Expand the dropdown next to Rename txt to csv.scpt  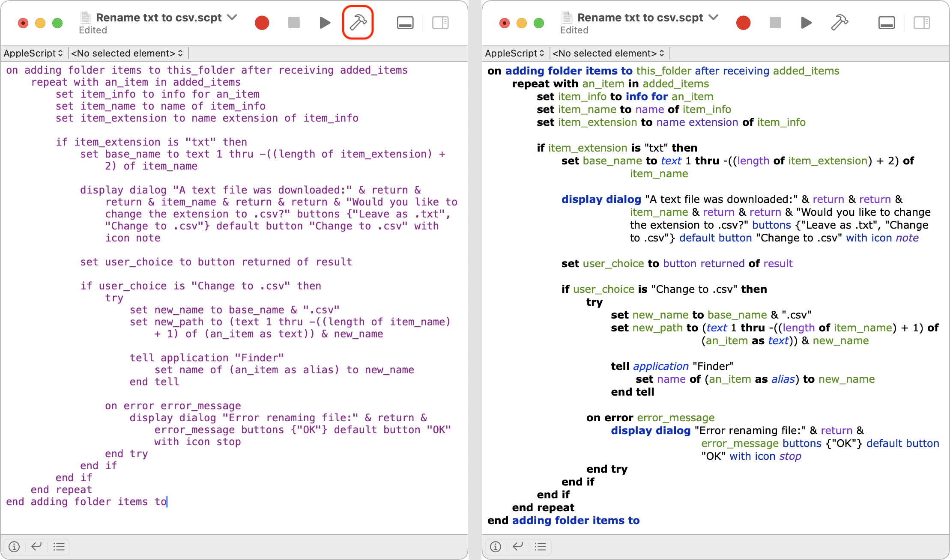click(x=232, y=18)
